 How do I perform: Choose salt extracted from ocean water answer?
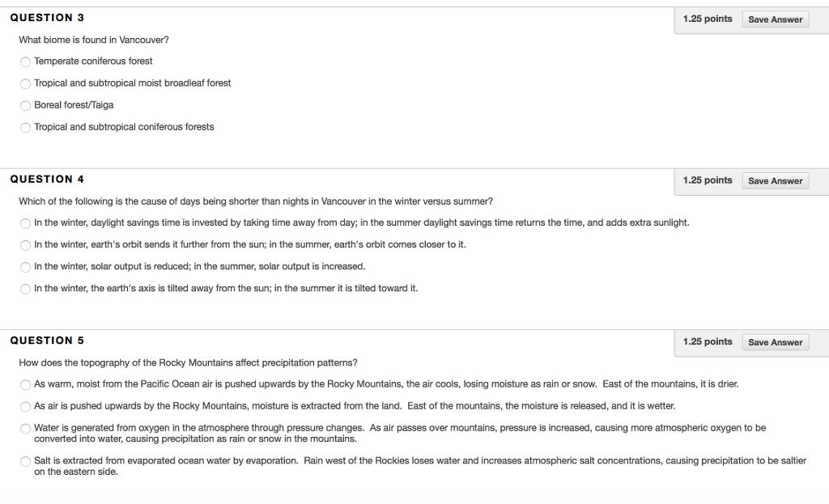(26, 461)
